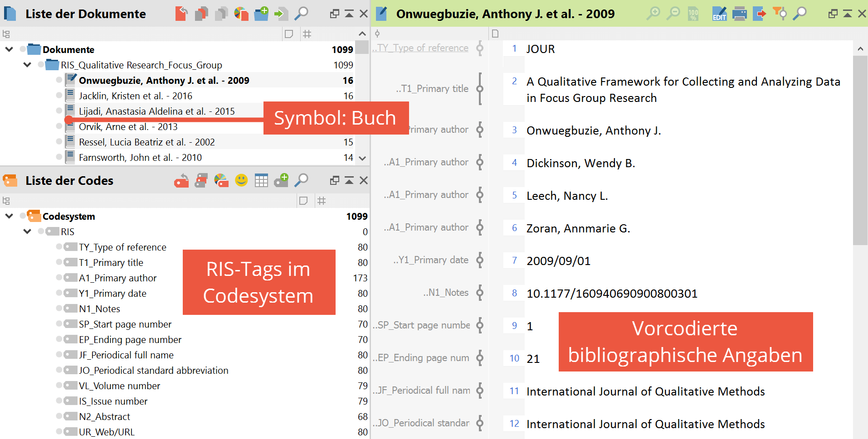Screen dimensions: 868x439
Task: Click the new code tag-plus icon
Action: (x=281, y=180)
